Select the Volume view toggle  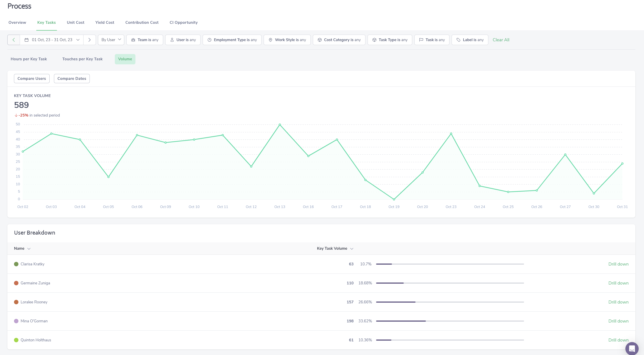[x=125, y=59]
